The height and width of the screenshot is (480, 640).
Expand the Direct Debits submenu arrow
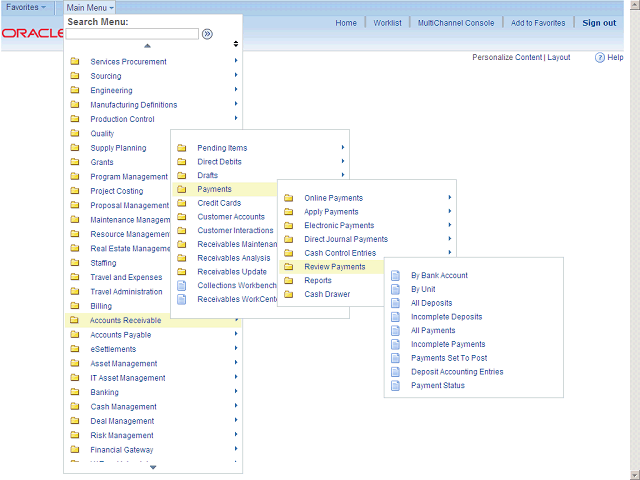point(342,162)
